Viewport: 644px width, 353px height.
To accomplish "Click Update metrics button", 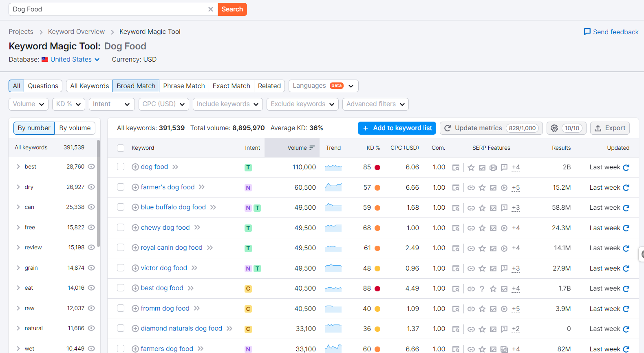I will pyautogui.click(x=491, y=128).
